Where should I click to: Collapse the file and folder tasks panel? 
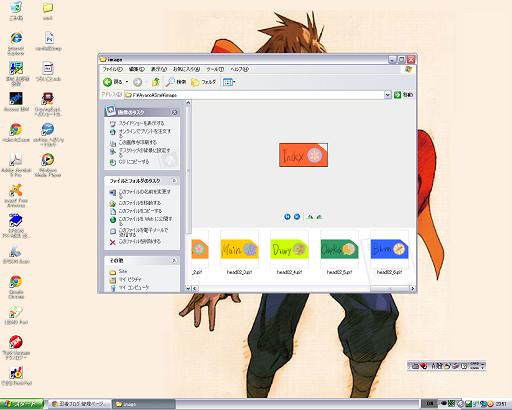click(x=174, y=181)
